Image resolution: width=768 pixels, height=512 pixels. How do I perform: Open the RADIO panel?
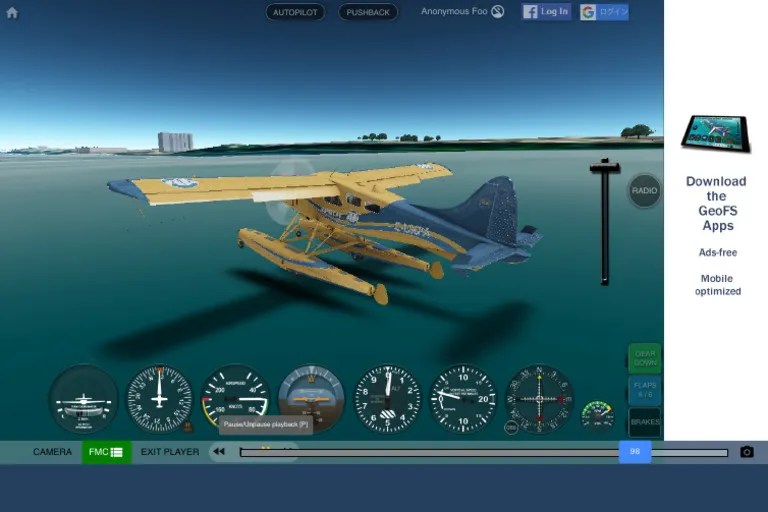644,191
